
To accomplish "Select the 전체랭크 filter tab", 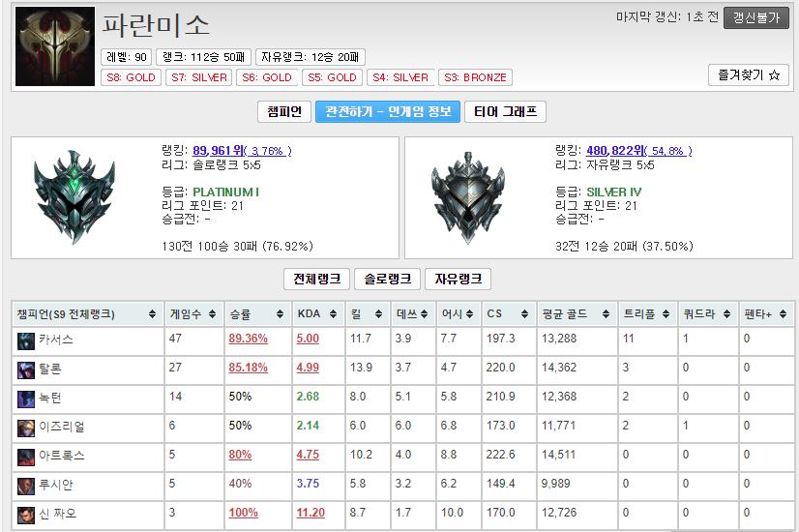I will click(x=316, y=279).
